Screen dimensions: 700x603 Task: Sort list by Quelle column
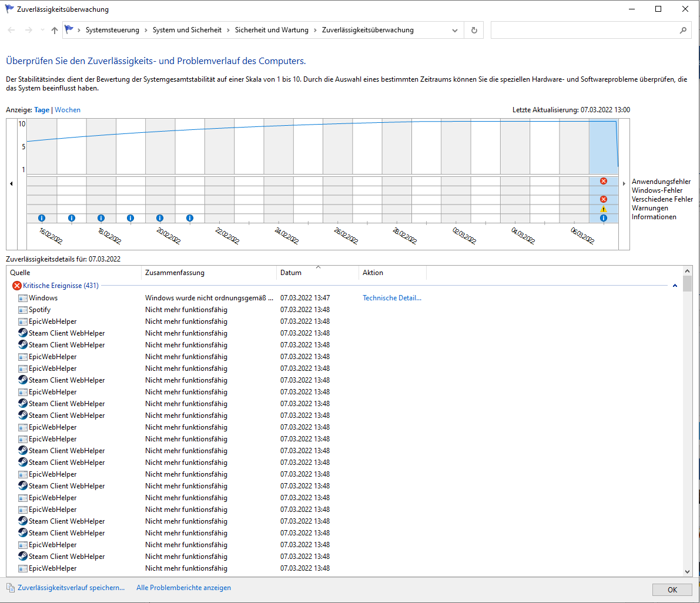point(74,273)
